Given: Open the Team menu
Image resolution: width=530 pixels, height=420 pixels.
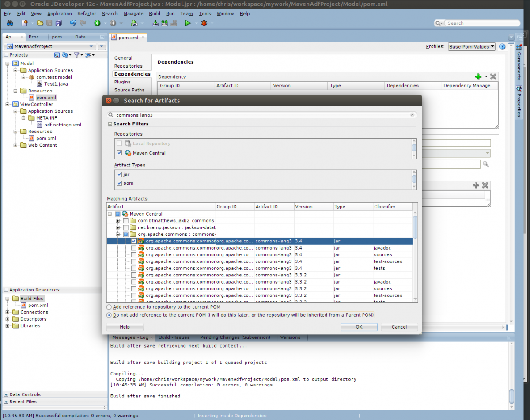Looking at the screenshot, I should [x=186, y=14].
